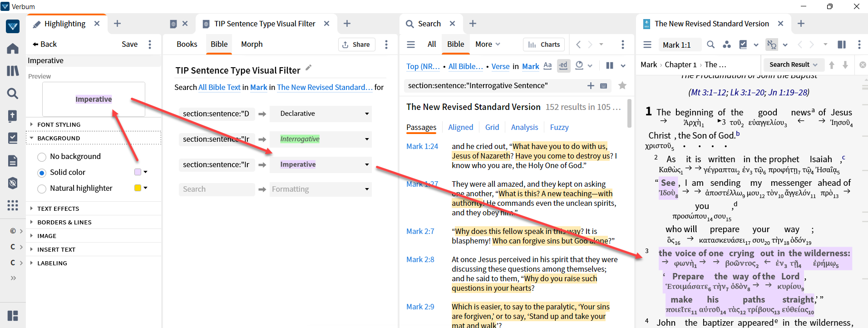Open the Layouts icon at sidebar bottom

point(13,316)
